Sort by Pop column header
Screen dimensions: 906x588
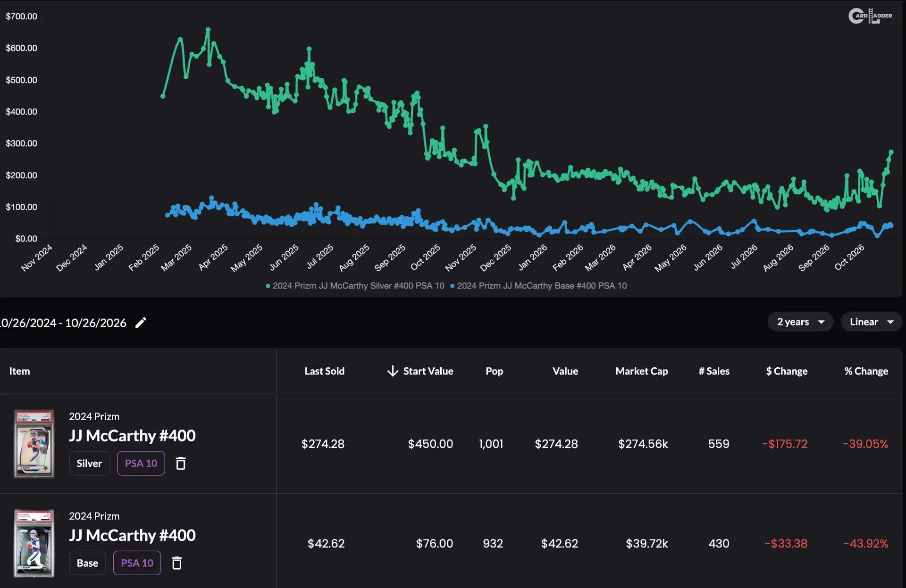click(x=494, y=371)
